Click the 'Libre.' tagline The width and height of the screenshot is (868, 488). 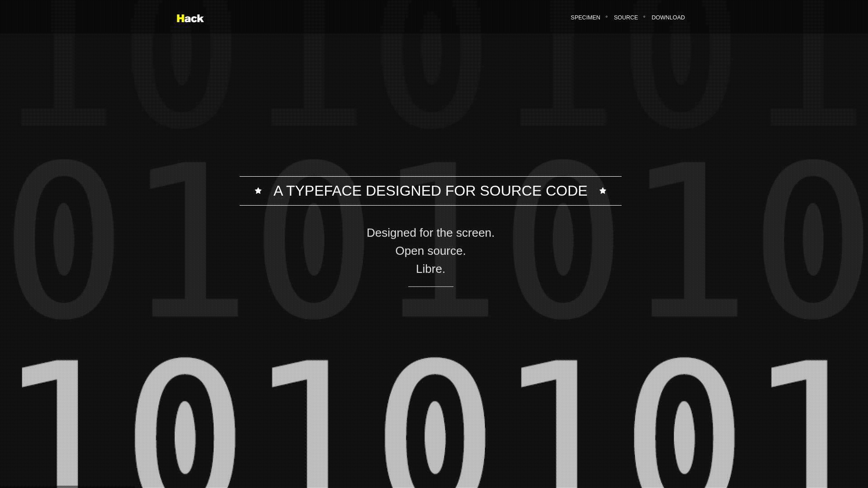click(x=430, y=269)
